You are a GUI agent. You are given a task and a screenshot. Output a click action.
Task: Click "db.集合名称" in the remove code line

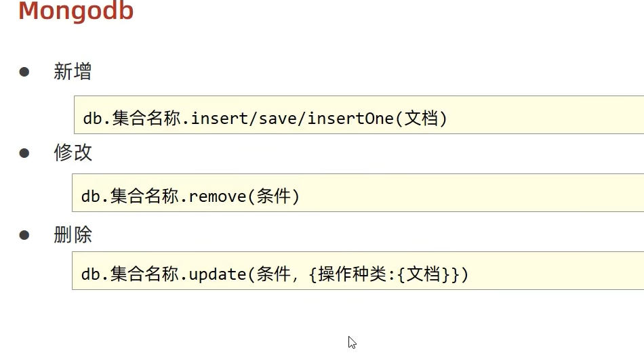(132, 196)
